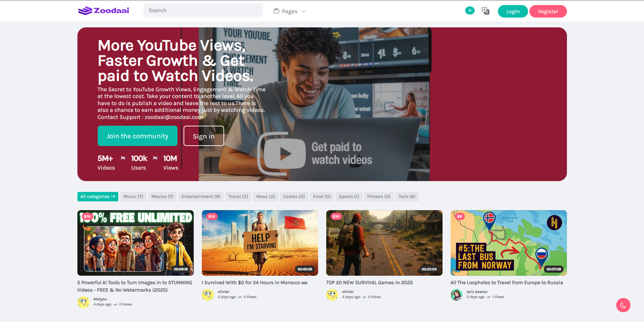Viewport: 644px width, 322px height.
Task: Open the FREE UNLIMITED AI tools thumbnail
Action: (x=136, y=243)
